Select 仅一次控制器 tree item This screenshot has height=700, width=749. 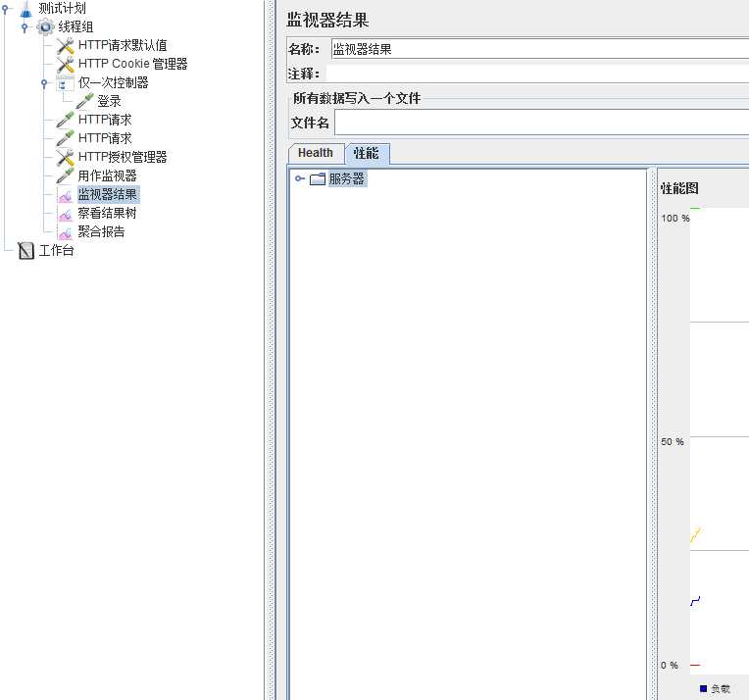[x=113, y=82]
